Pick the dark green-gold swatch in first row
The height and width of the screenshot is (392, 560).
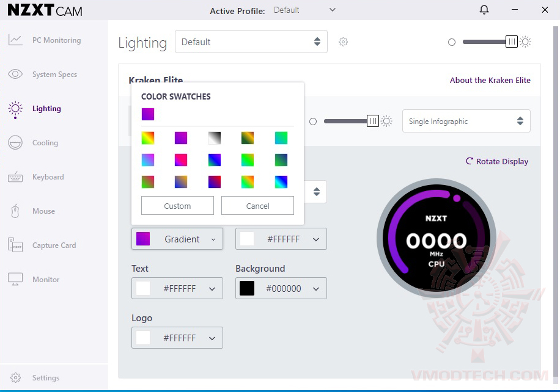[x=248, y=137]
